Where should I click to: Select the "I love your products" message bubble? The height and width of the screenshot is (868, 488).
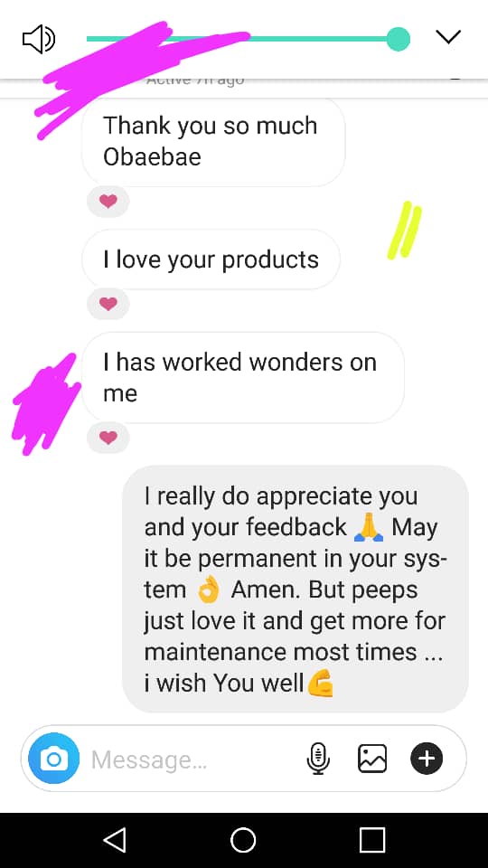[x=211, y=259]
